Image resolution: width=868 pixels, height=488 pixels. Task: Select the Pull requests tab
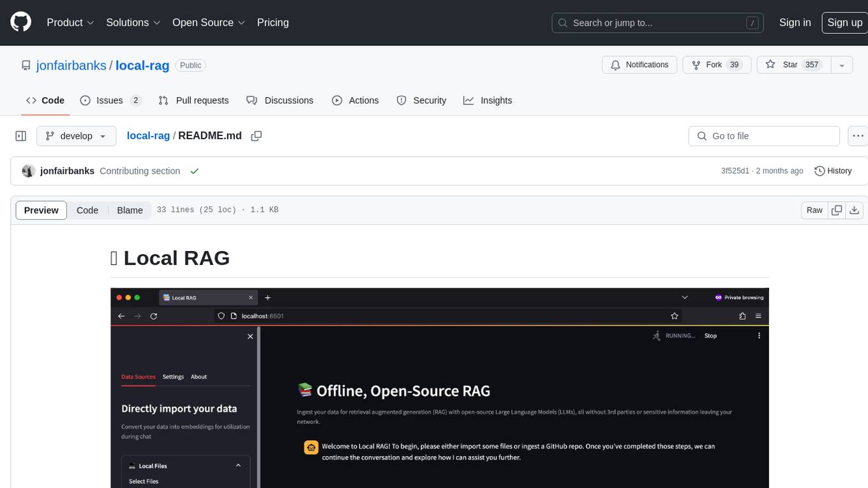(193, 100)
